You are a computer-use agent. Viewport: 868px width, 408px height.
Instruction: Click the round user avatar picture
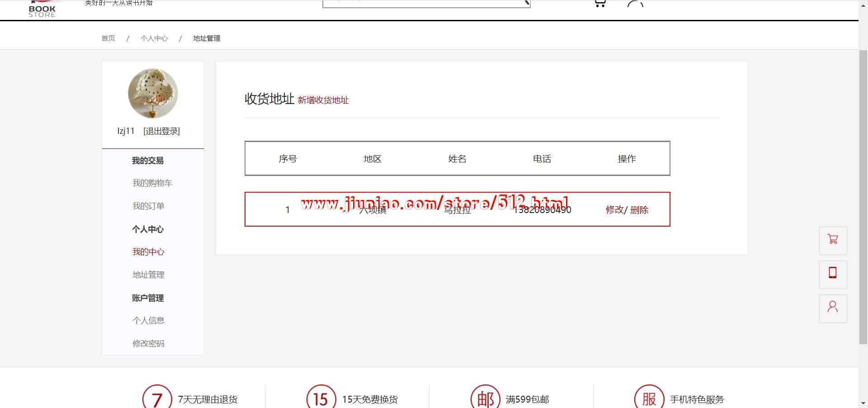pos(153,94)
